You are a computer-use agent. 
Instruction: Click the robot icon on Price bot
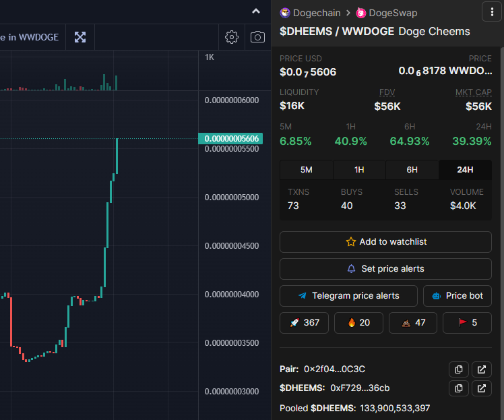point(436,296)
